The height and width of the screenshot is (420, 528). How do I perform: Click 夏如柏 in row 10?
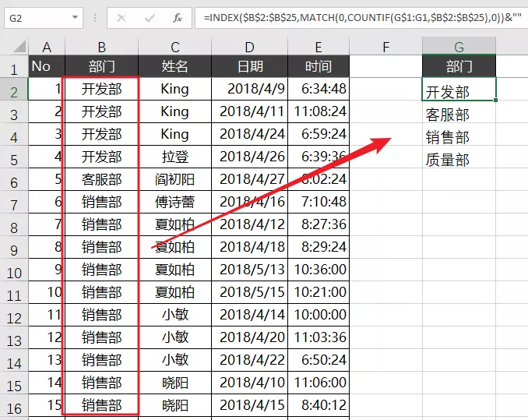point(174,270)
